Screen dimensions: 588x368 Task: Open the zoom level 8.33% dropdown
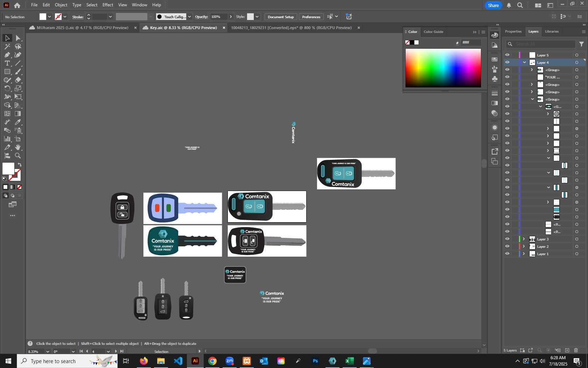click(x=48, y=352)
